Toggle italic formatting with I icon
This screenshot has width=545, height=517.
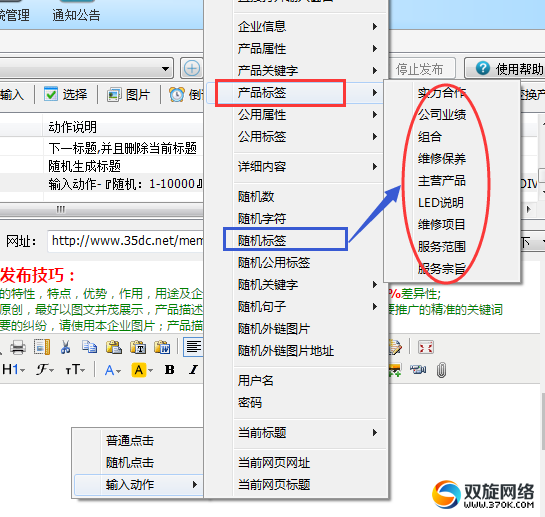193,370
